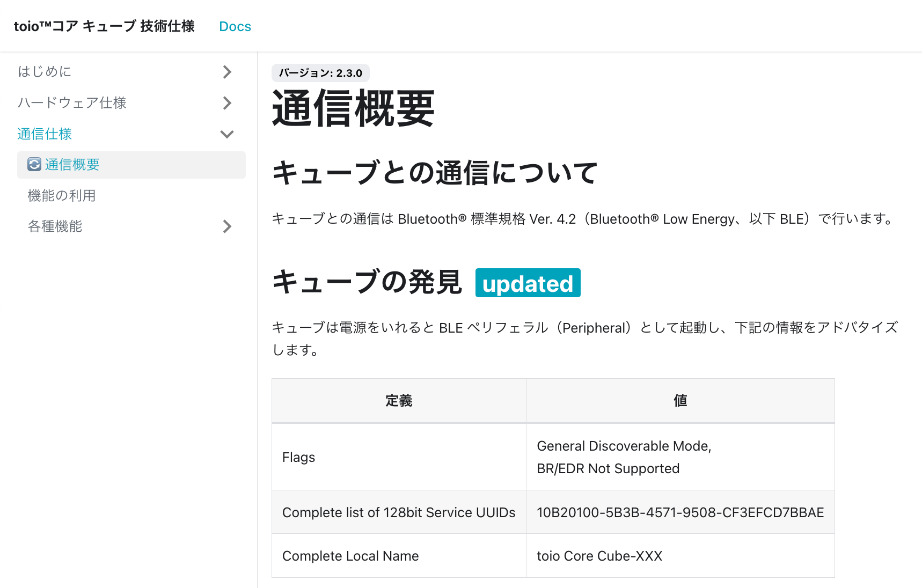Select the 値 table header cell
This screenshot has height=588, width=922.
pos(679,400)
